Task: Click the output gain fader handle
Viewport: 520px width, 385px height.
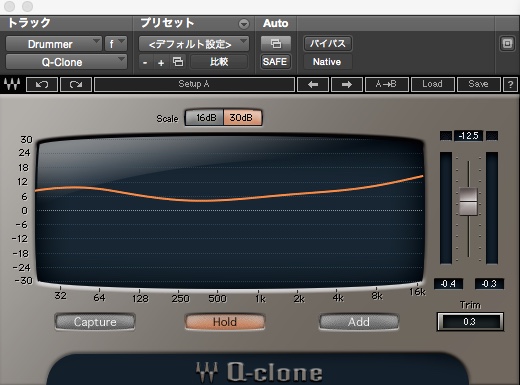Action: pos(468,201)
